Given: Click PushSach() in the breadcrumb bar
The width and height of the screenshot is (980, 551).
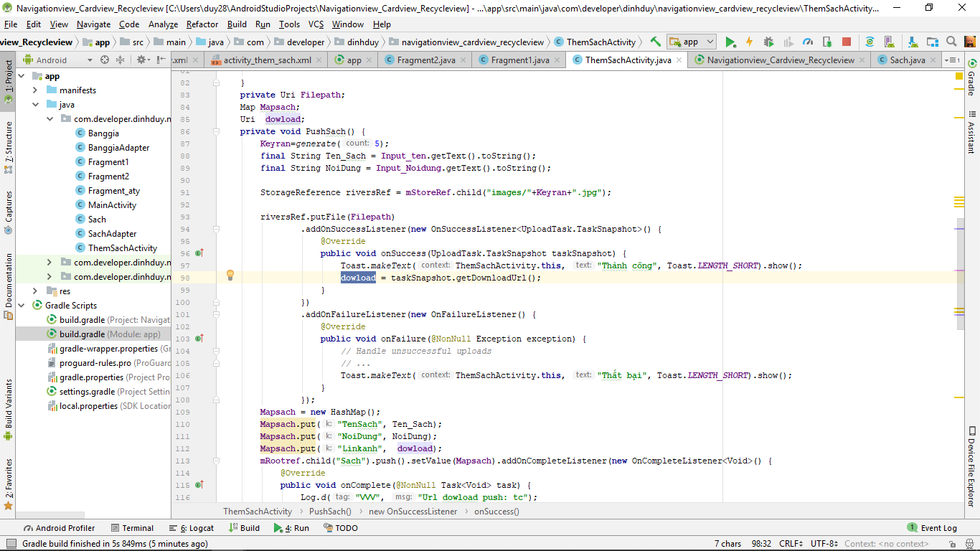Looking at the screenshot, I should click(x=330, y=512).
